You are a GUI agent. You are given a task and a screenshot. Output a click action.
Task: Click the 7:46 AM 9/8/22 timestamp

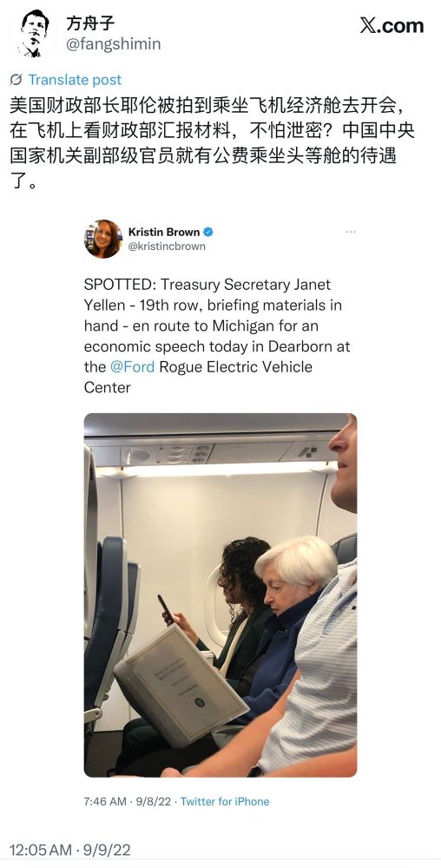pyautogui.click(x=128, y=801)
